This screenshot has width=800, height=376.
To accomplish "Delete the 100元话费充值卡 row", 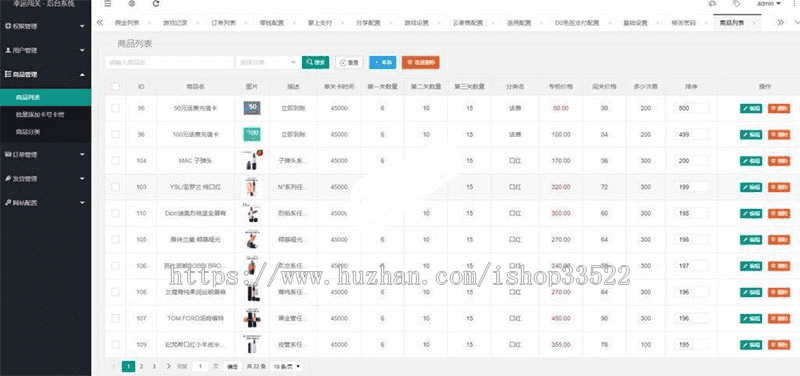I will [x=779, y=134].
